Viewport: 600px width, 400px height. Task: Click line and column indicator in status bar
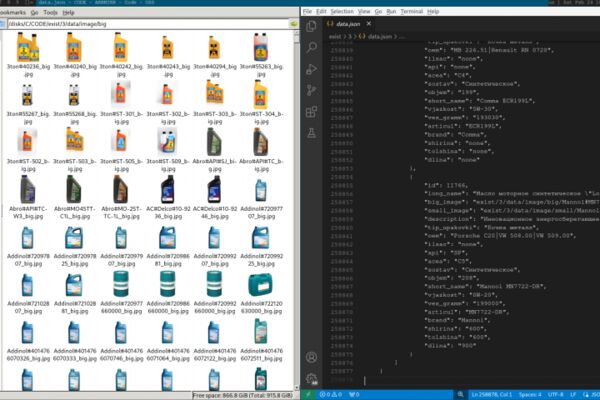click(x=491, y=395)
